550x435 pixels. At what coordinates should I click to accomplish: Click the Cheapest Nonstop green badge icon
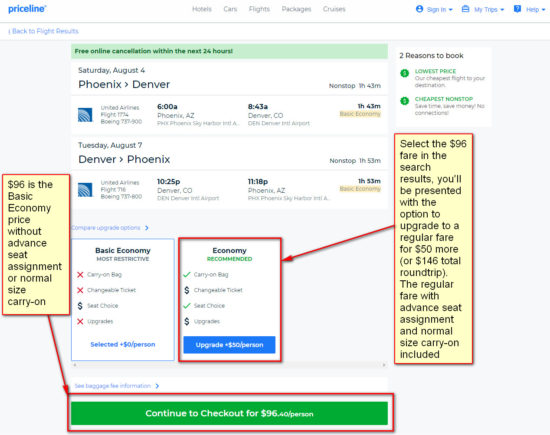pos(404,101)
